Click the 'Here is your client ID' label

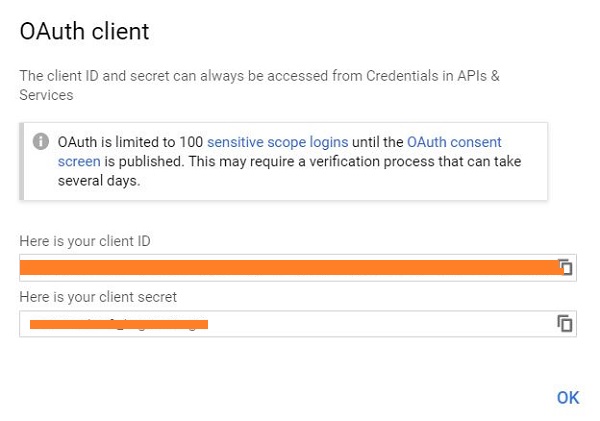click(x=84, y=241)
